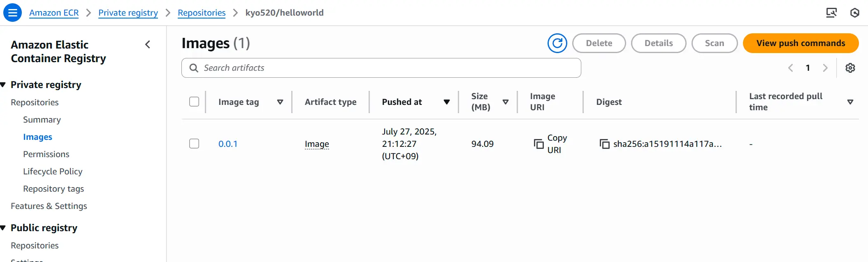Go to next page arrow

(x=825, y=68)
